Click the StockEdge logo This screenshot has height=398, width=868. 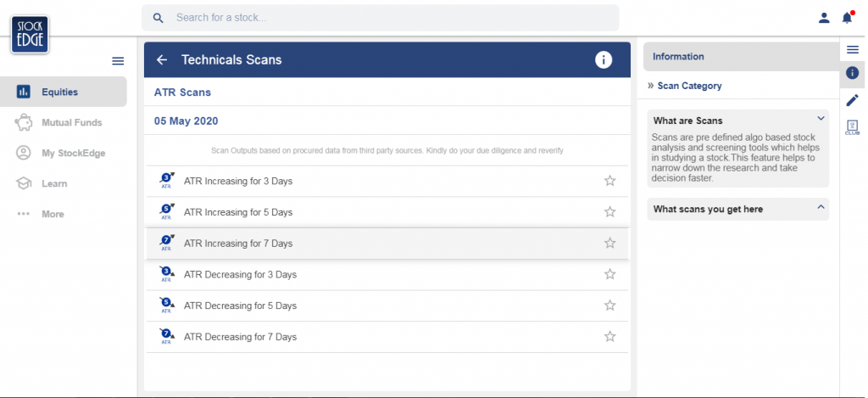click(x=30, y=34)
